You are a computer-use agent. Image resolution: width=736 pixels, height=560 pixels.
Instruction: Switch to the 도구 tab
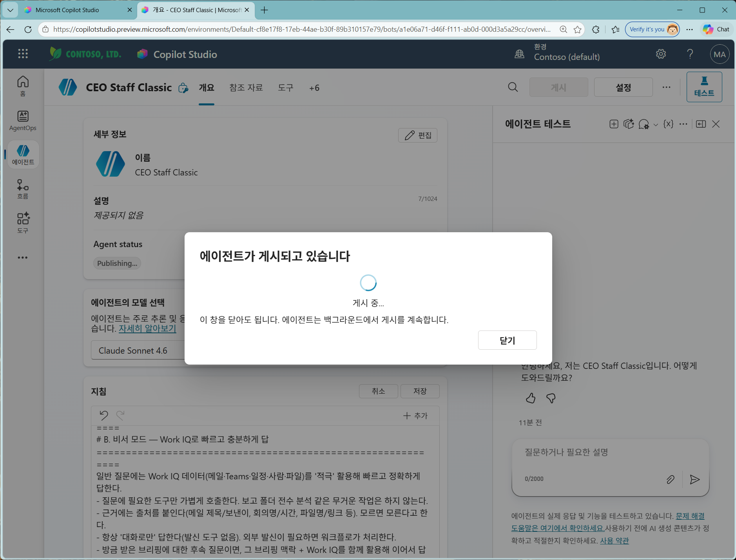point(286,88)
